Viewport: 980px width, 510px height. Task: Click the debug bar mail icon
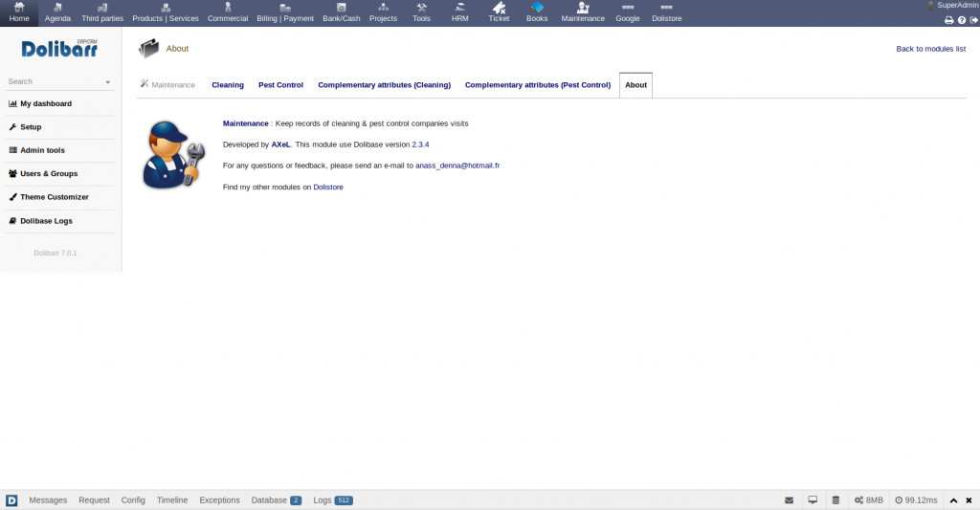click(x=789, y=500)
